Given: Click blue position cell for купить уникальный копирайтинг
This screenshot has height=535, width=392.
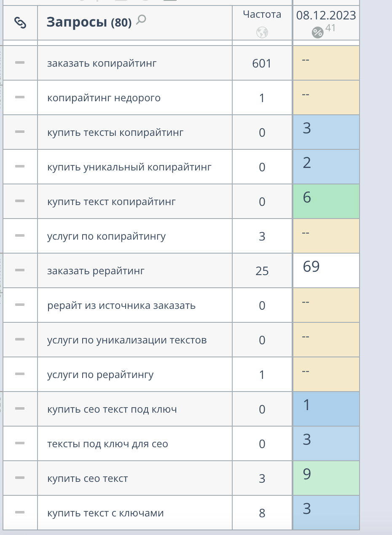Looking at the screenshot, I should point(326,167).
